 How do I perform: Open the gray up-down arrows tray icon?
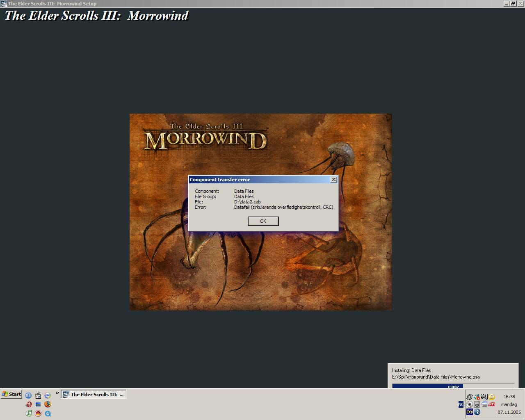[x=470, y=397]
